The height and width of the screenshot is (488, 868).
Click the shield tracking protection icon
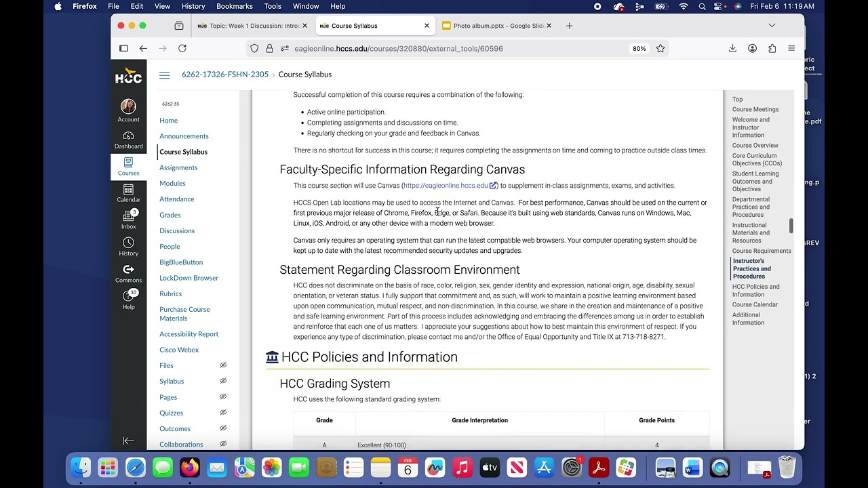coord(254,49)
